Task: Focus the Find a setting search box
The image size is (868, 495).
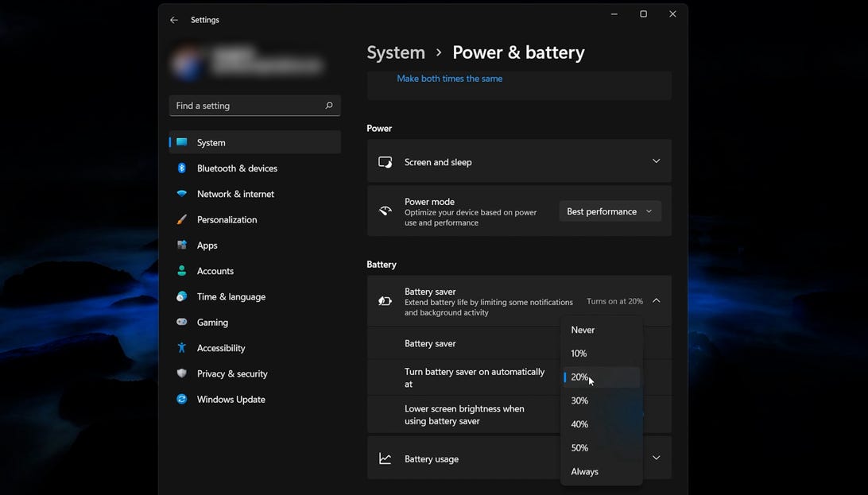Action: 254,105
